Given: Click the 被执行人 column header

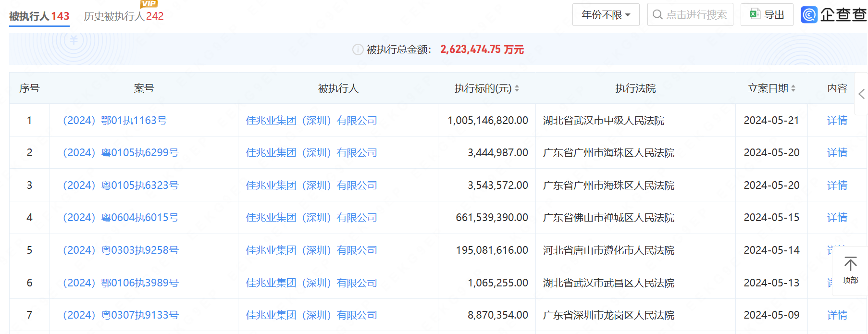Looking at the screenshot, I should 338,88.
